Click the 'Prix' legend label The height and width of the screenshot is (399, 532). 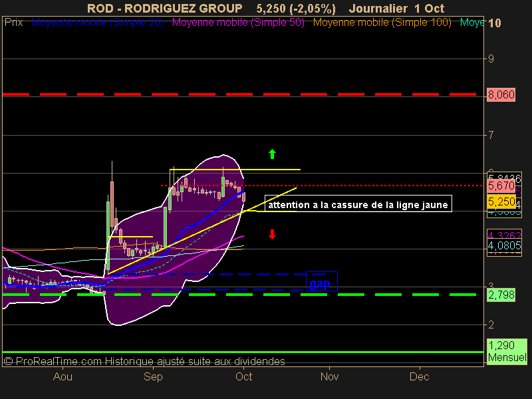pyautogui.click(x=13, y=23)
